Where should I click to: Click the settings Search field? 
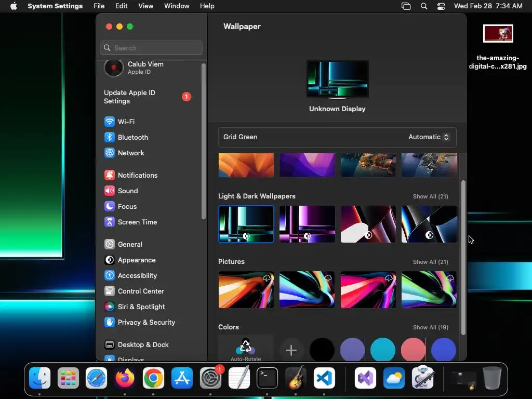pos(151,48)
